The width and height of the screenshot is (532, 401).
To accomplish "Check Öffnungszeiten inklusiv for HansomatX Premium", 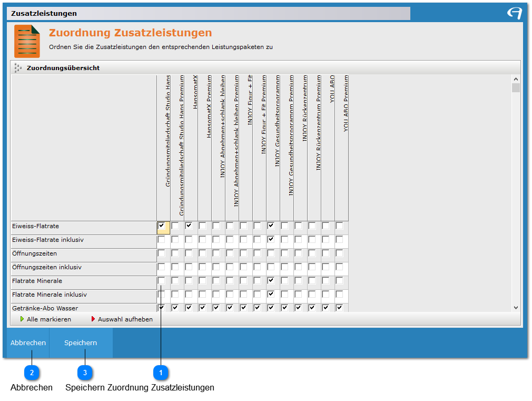I will [203, 267].
